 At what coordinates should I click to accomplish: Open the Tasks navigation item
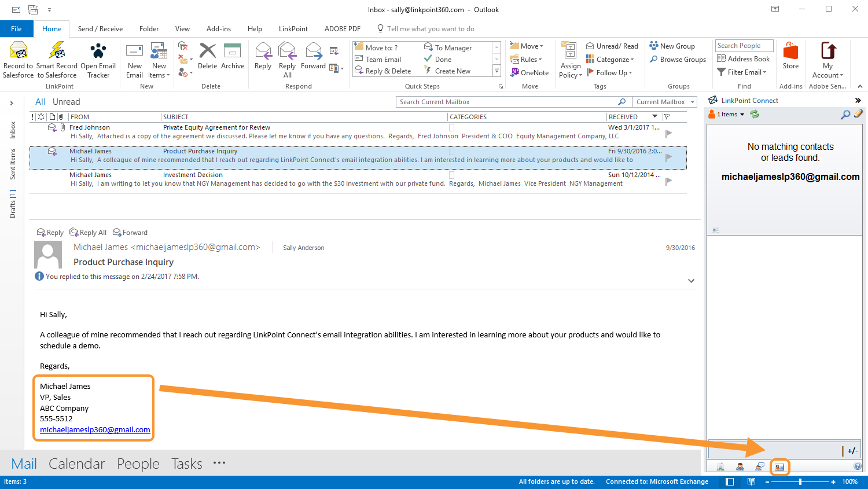pos(187,464)
